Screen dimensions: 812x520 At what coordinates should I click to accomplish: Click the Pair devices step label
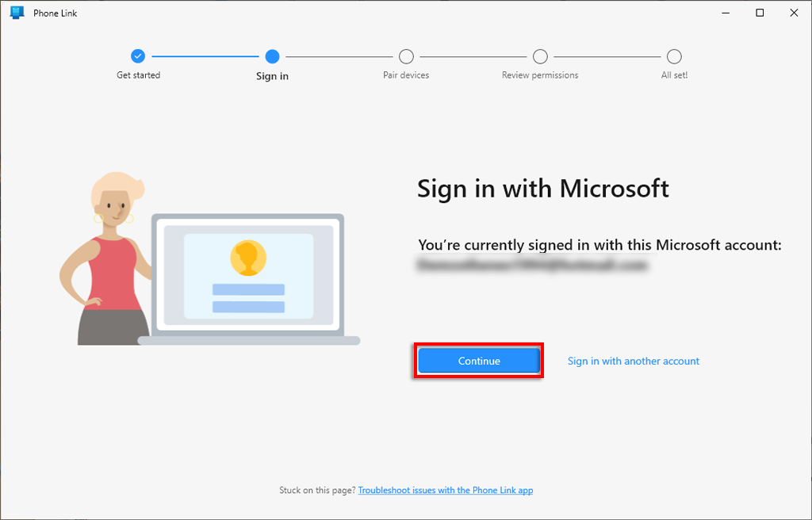click(406, 75)
